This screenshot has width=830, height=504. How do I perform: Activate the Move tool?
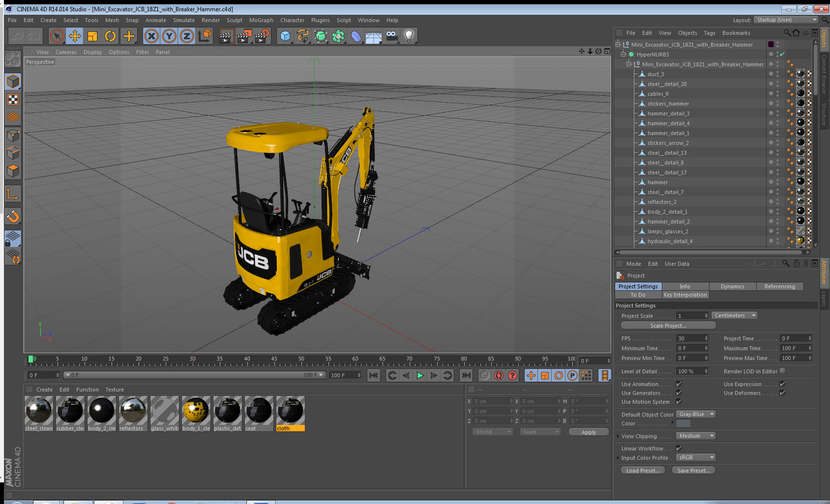coord(75,36)
